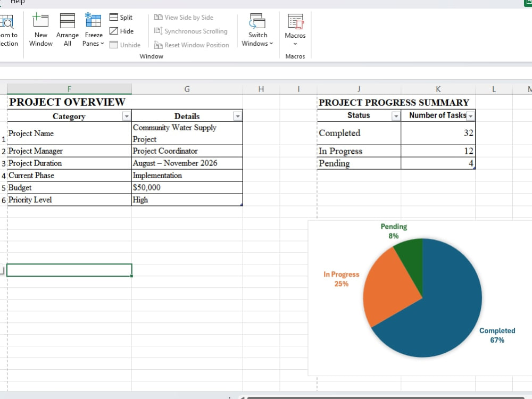
Task: Click the August – November 2026 cell
Action: coord(187,163)
